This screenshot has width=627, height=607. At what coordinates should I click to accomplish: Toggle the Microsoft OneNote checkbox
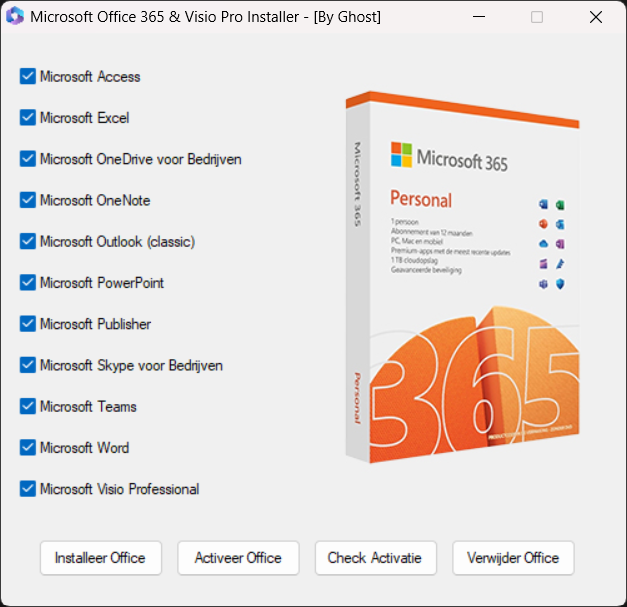(28, 200)
